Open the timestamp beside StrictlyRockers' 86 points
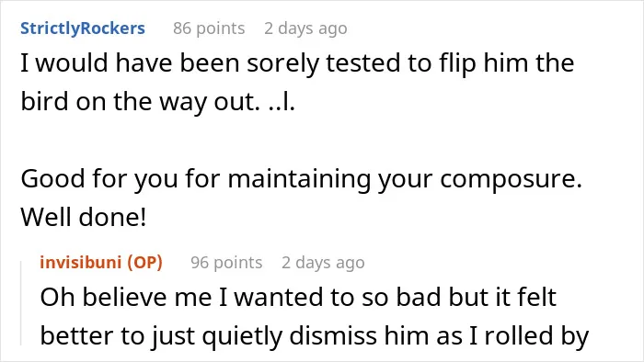Screen dimensions: 644x362 point(305,28)
